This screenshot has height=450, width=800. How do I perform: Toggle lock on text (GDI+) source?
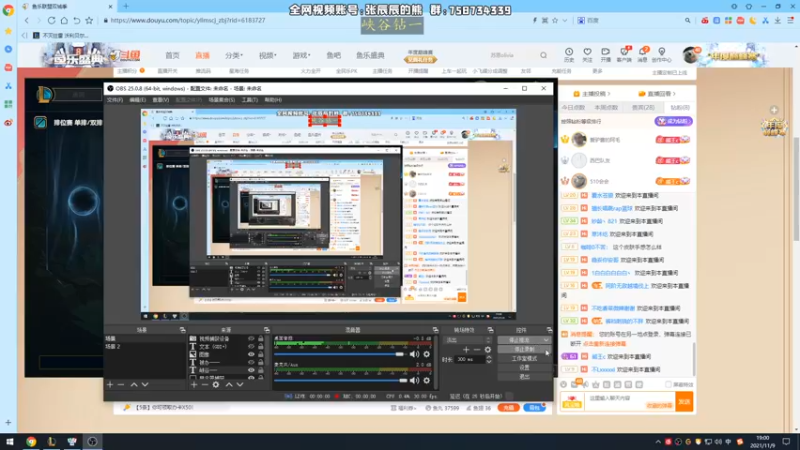point(261,346)
